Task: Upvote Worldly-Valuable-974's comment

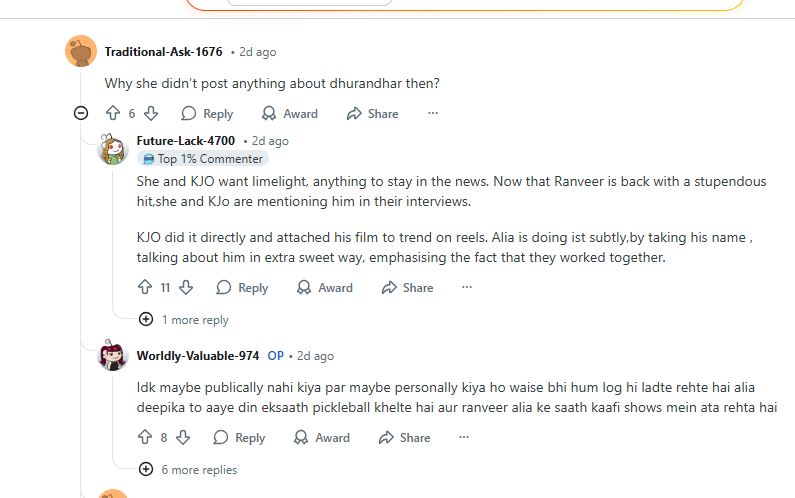Action: 145,438
